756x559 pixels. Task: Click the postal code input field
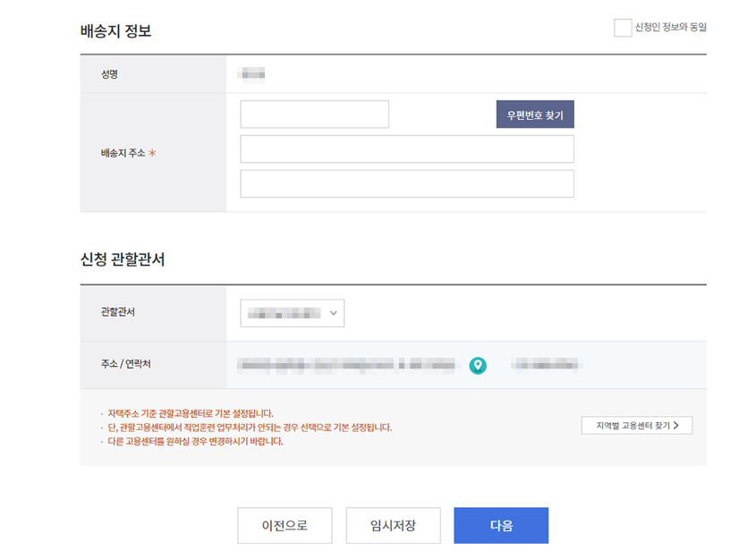(x=314, y=114)
